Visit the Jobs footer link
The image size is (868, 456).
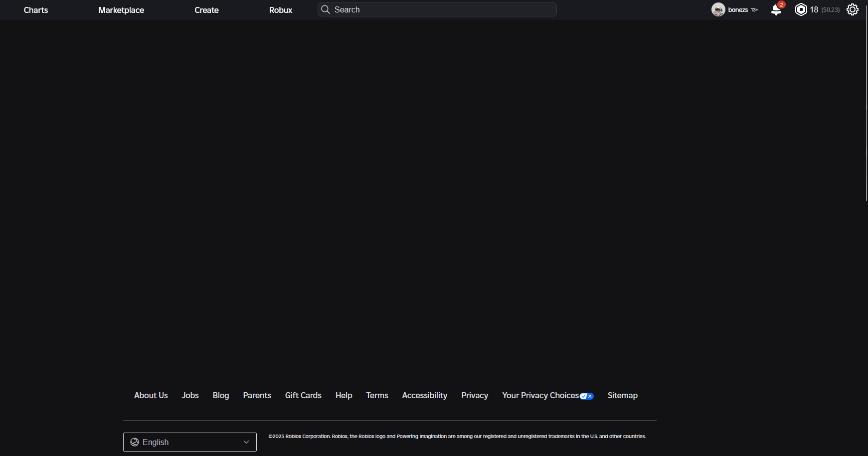(x=190, y=395)
